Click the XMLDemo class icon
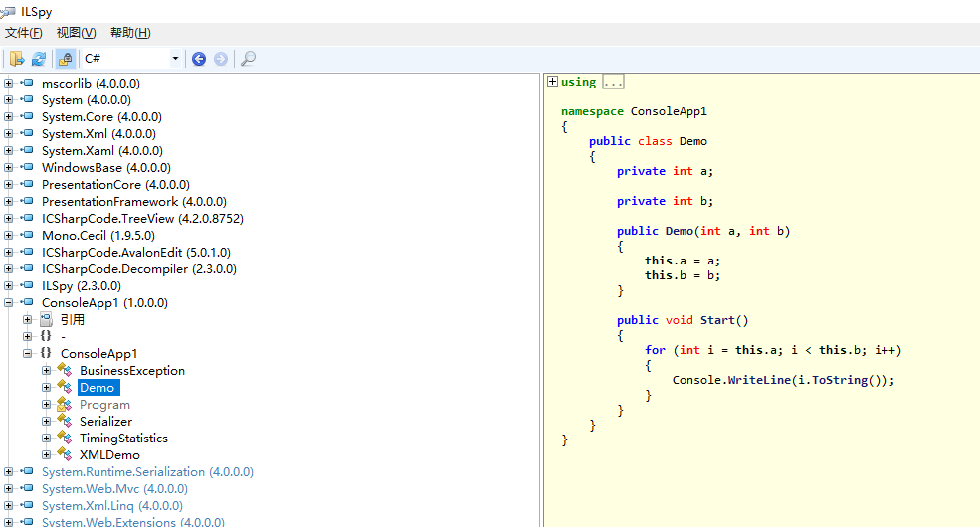980x527 pixels. (65, 454)
